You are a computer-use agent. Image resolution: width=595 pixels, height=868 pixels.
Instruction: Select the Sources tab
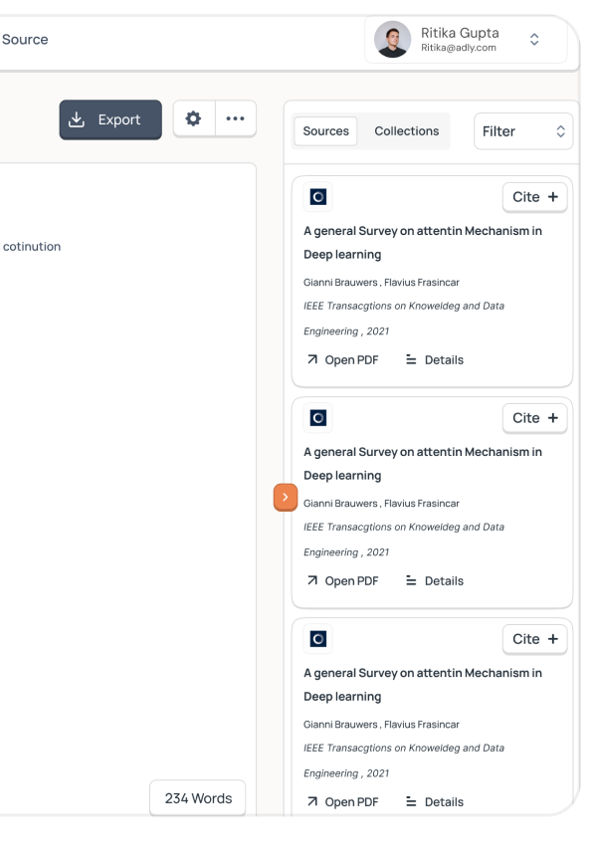326,131
